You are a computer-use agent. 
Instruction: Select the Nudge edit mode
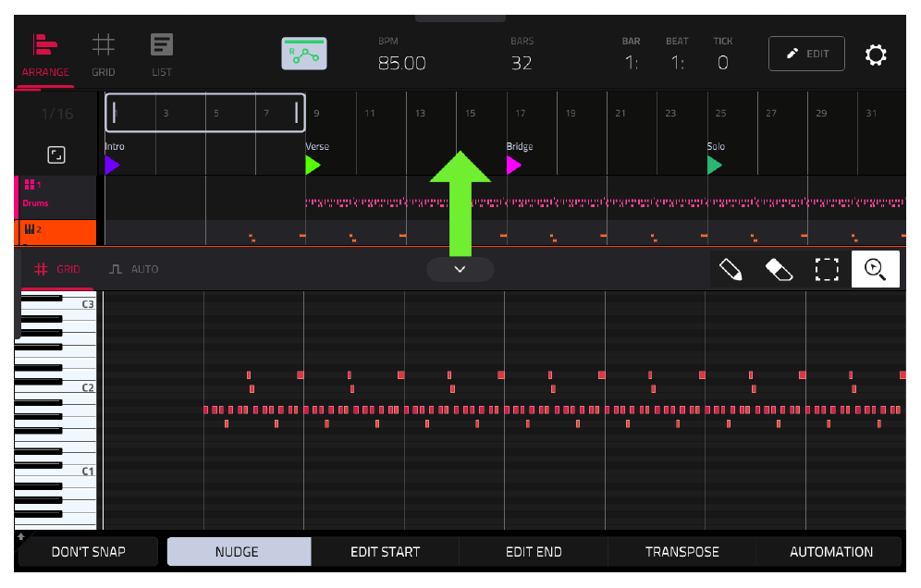(x=239, y=552)
